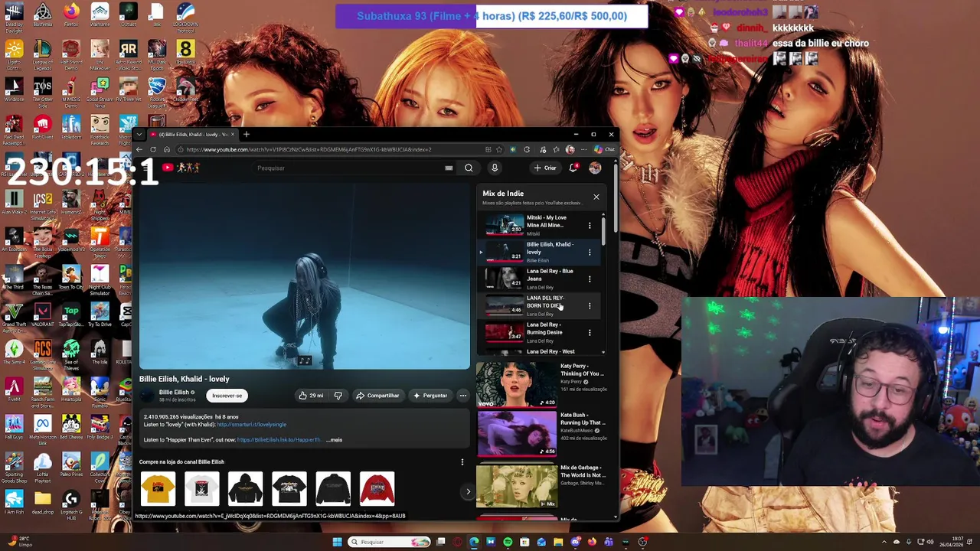980x551 pixels.
Task: Open the browser tab search dropdown
Action: [x=139, y=134]
